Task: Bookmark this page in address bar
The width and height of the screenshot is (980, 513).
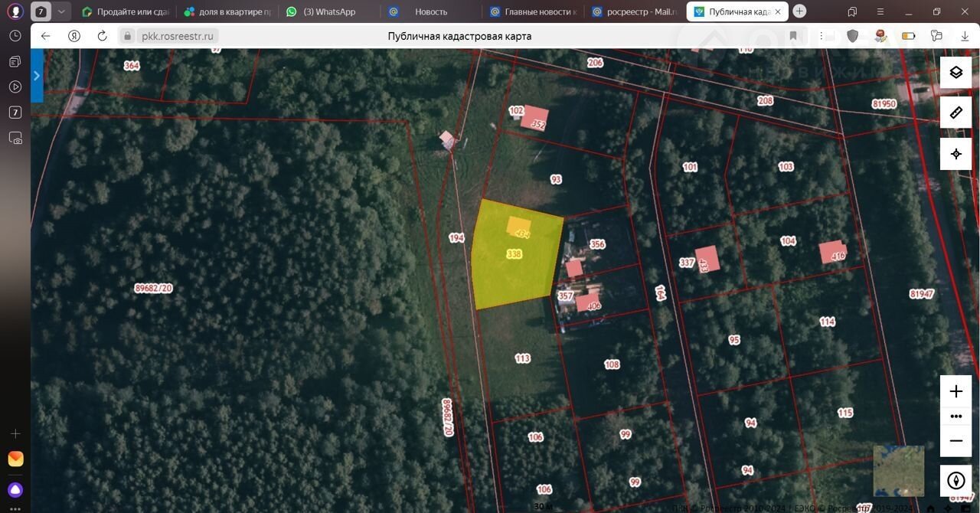Action: [793, 36]
